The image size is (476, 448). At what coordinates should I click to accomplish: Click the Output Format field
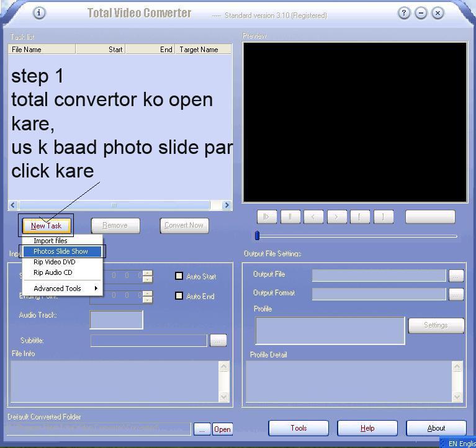(379, 294)
